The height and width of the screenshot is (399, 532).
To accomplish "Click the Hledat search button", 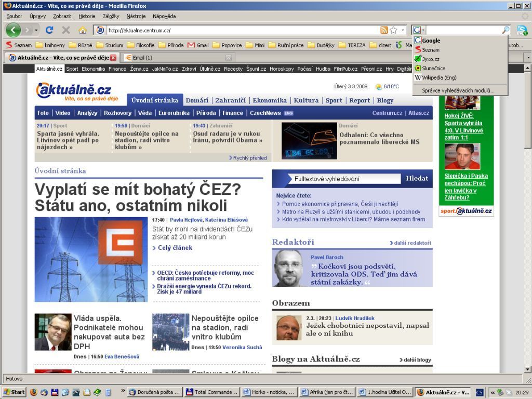I will (x=417, y=179).
